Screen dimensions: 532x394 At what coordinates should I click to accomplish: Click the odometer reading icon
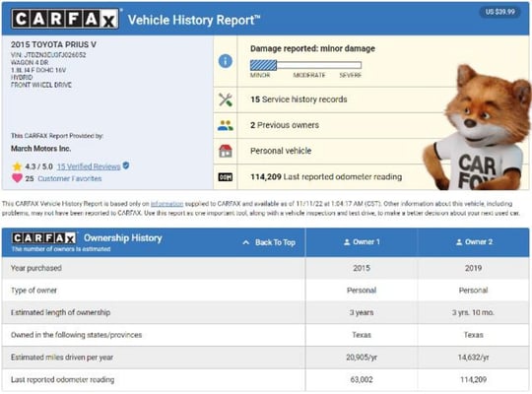(x=226, y=177)
